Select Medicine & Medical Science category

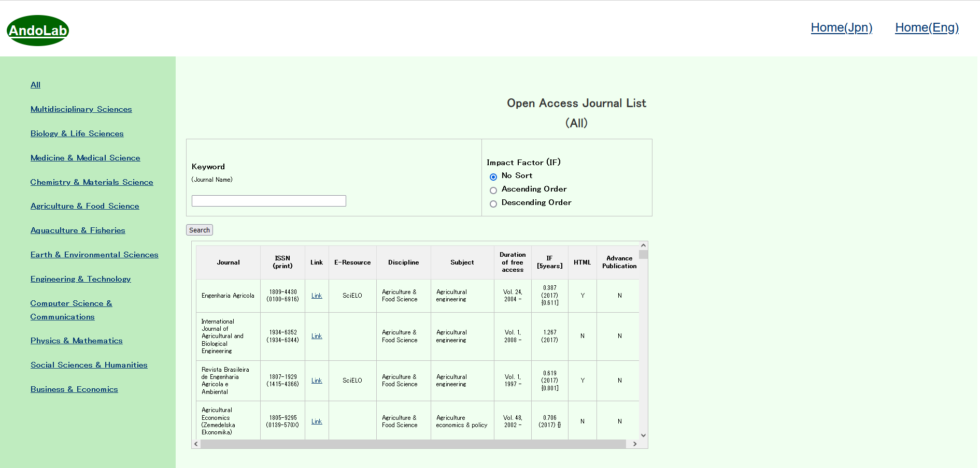pos(85,158)
